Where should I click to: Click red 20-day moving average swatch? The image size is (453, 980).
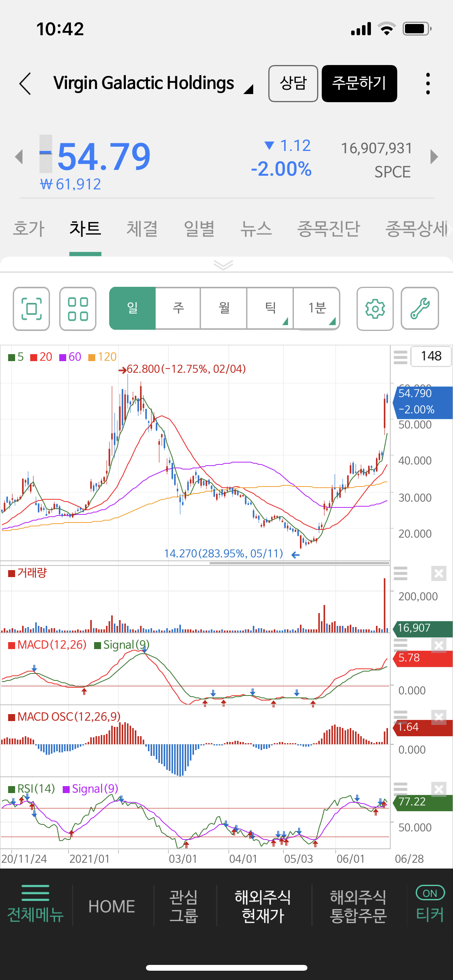point(34,357)
